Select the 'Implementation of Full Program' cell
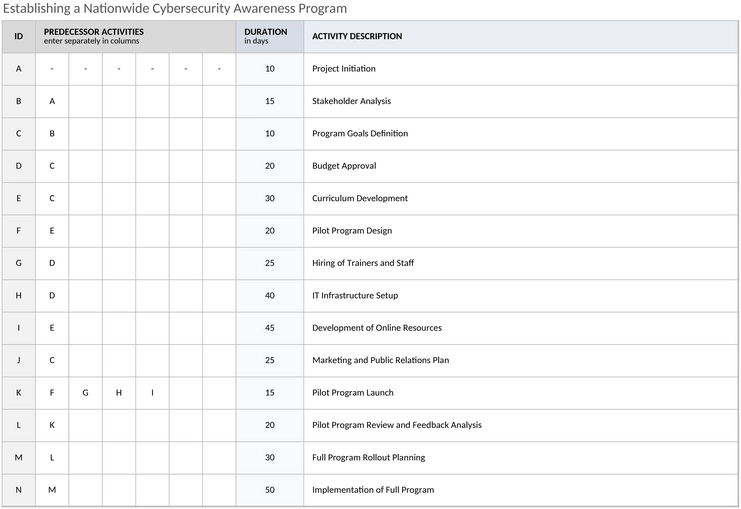The image size is (741, 509). [521, 490]
